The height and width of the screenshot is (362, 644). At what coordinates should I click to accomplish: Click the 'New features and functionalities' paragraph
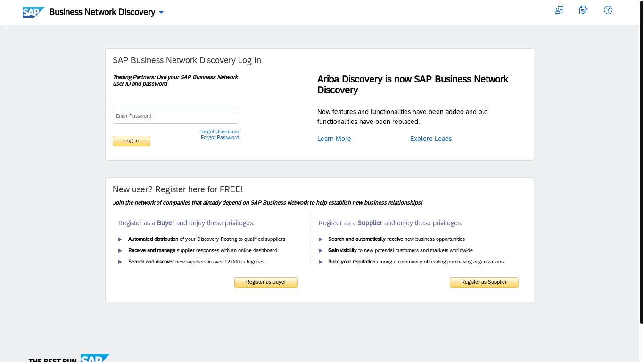click(403, 116)
